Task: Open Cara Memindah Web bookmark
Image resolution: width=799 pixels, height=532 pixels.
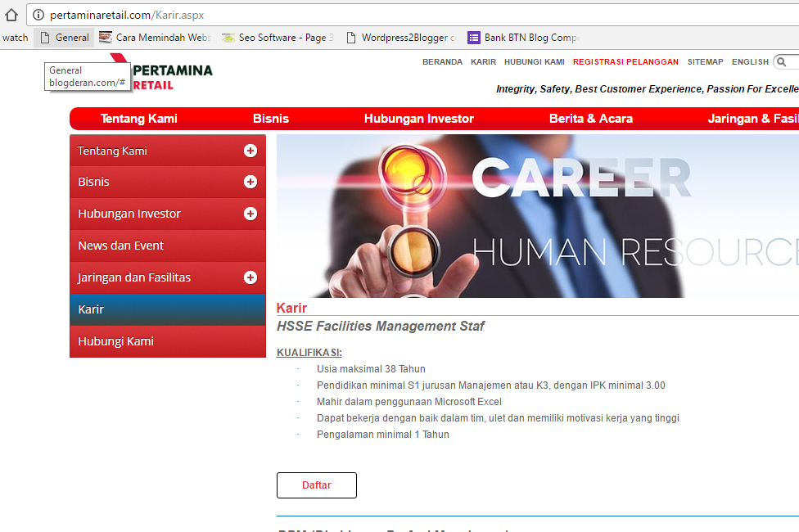Action: pyautogui.click(x=155, y=38)
